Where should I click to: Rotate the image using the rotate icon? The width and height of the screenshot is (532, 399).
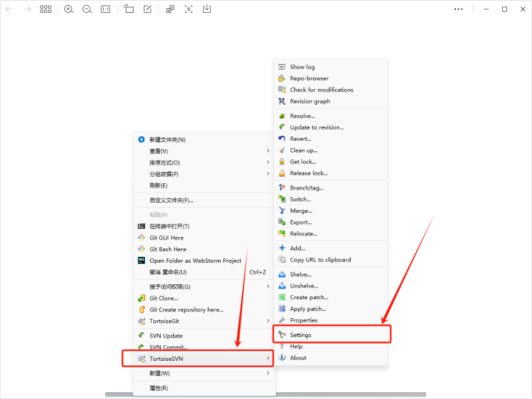[129, 9]
